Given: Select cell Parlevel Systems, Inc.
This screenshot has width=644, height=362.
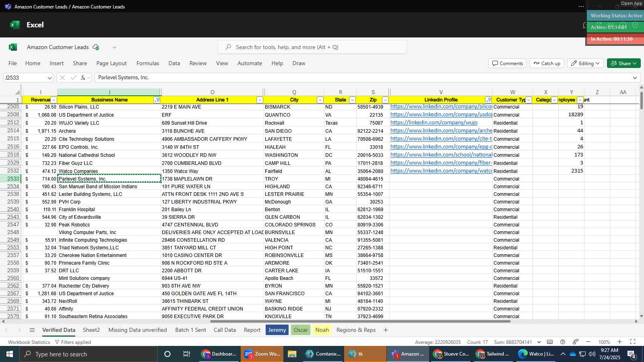Looking at the screenshot, I should coord(109,179).
